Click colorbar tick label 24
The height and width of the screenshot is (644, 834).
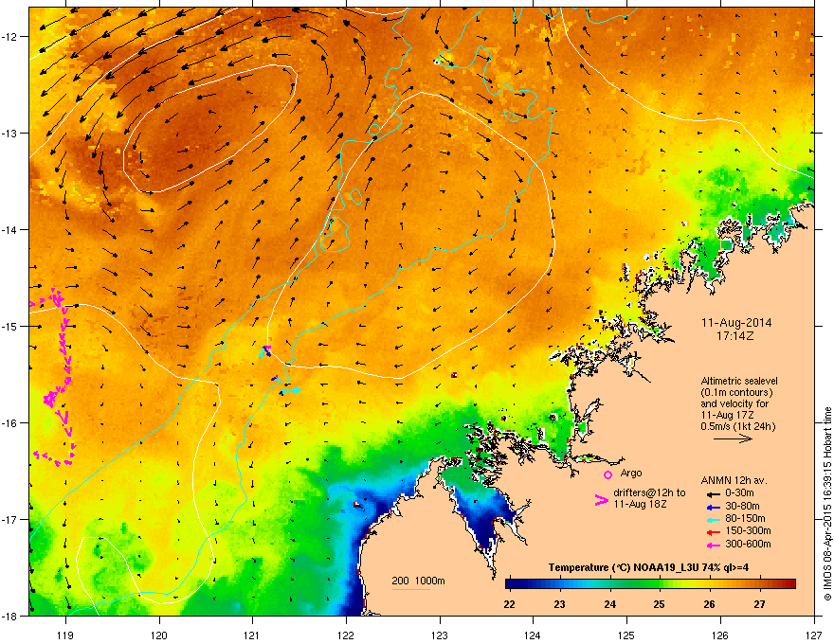pos(609,604)
